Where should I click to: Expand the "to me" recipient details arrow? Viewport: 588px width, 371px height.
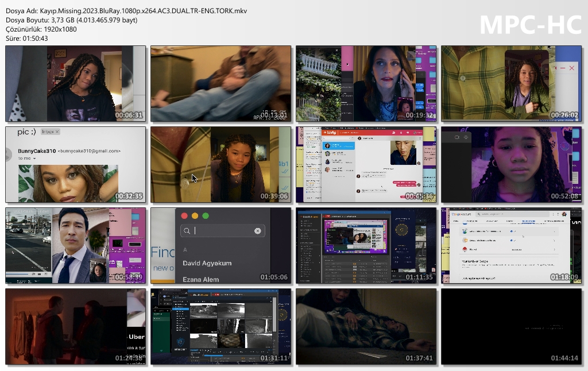pos(34,159)
